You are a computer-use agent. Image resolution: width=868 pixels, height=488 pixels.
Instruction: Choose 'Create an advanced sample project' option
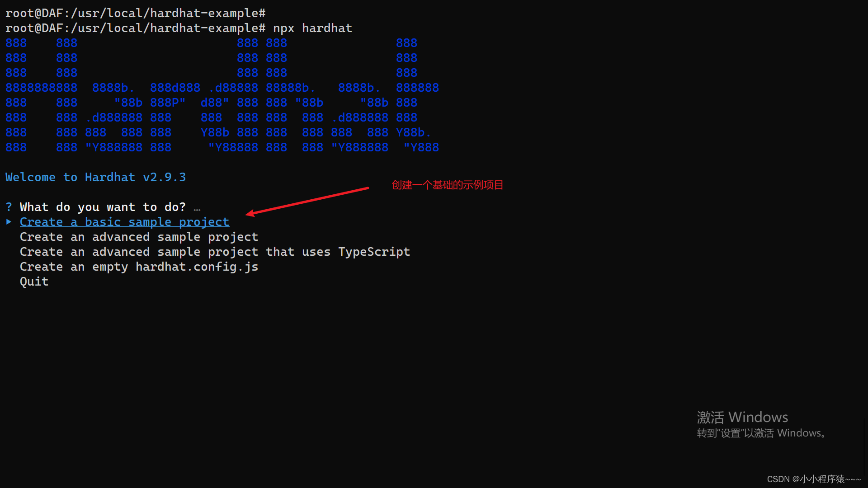139,237
